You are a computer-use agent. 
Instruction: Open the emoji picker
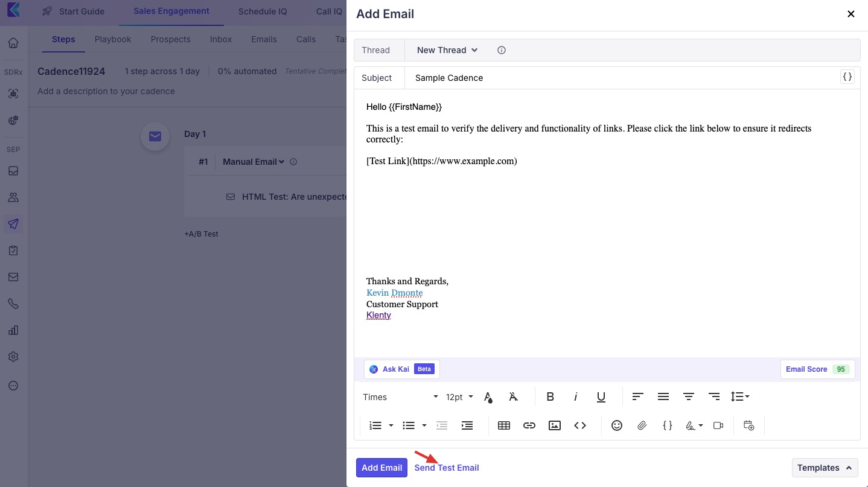click(617, 425)
